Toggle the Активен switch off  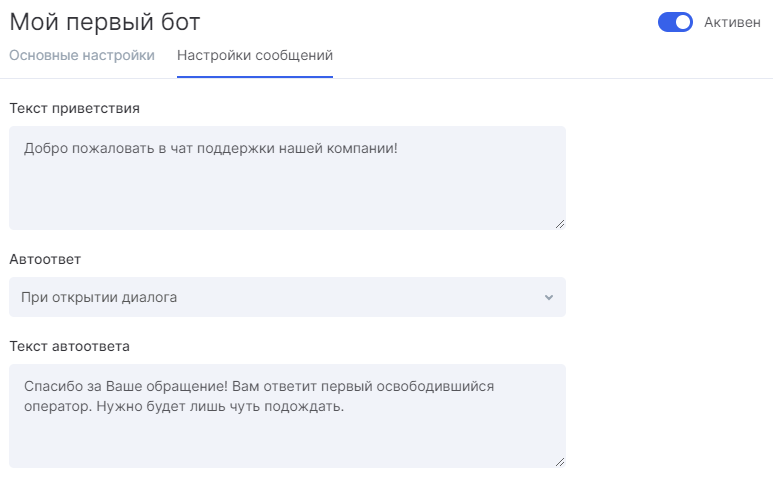click(x=675, y=22)
